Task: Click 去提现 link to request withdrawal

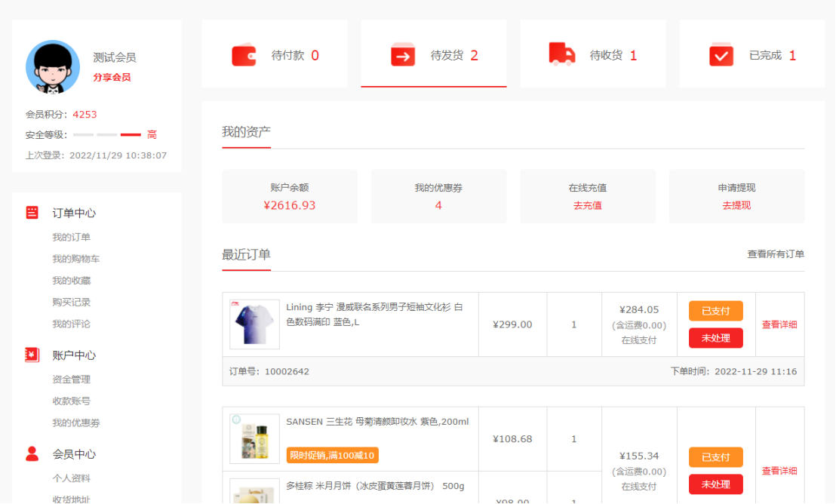Action: click(x=736, y=205)
